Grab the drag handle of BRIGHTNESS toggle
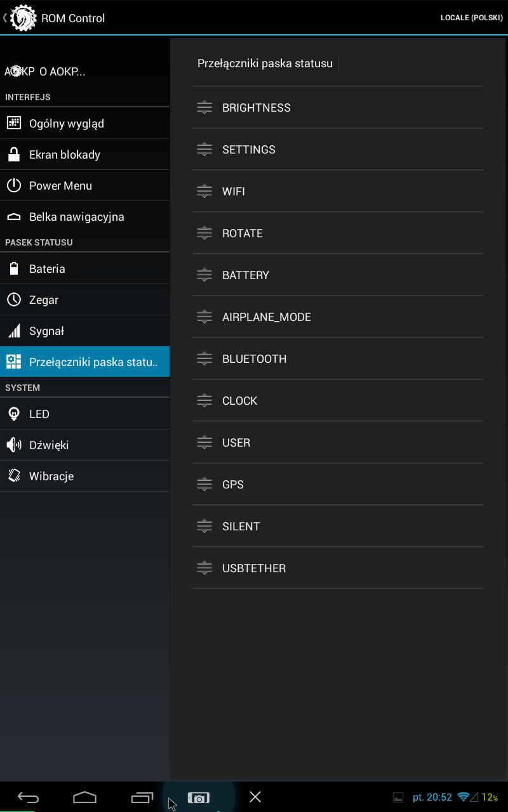This screenshot has width=508, height=812. [x=204, y=107]
